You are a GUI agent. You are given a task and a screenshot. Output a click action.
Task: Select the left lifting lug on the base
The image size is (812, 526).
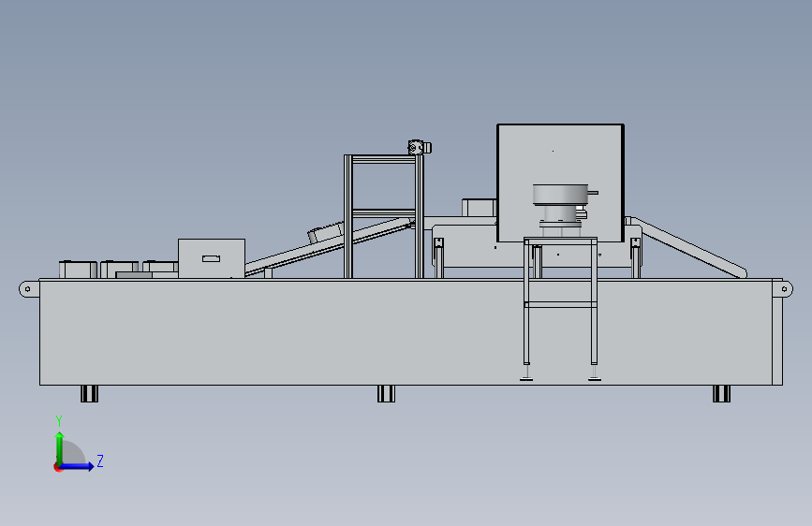pyautogui.click(x=29, y=289)
